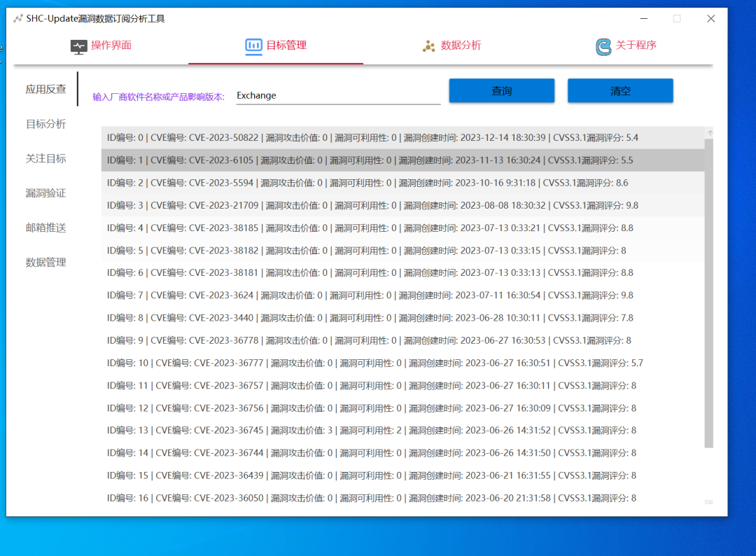The width and height of the screenshot is (756, 556).
Task: Select row CVE-2023-50822
Action: 402,138
